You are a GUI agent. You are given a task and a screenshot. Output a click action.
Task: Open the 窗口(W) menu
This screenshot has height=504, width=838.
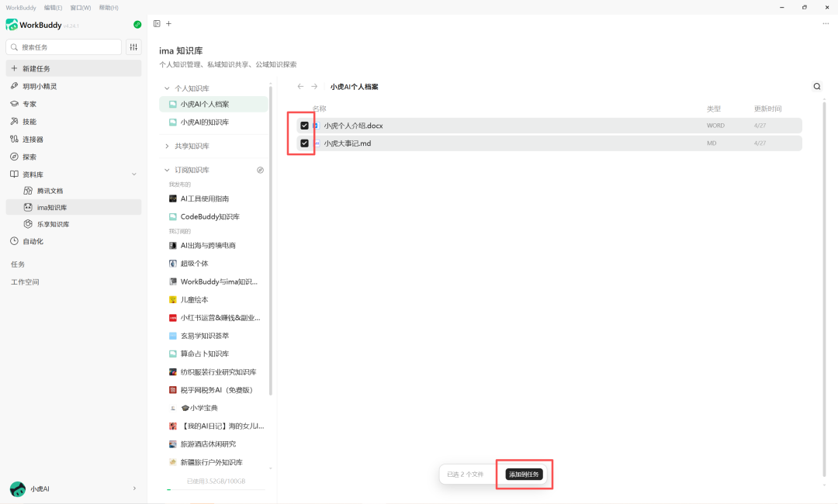(x=81, y=8)
